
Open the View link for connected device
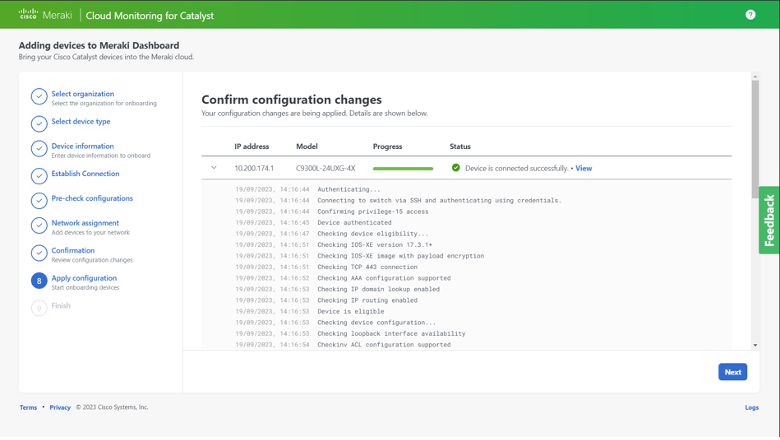[583, 168]
